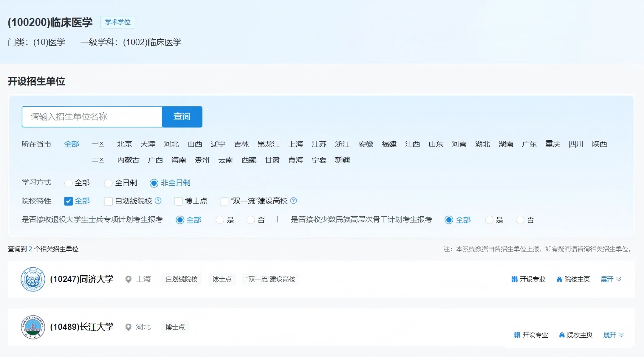The width and height of the screenshot is (644, 357).
Task: Select 全部 for 少数民族高层次骨干计划
Action: coord(449,220)
